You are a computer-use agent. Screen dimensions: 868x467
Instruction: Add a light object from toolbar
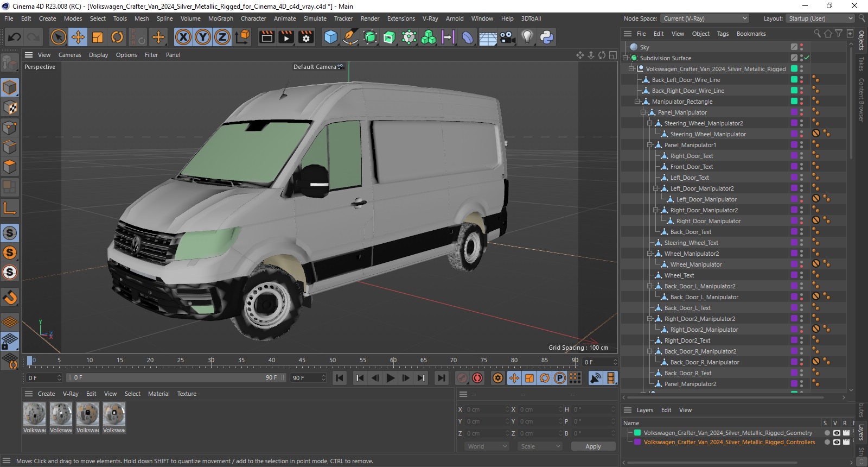click(x=527, y=37)
